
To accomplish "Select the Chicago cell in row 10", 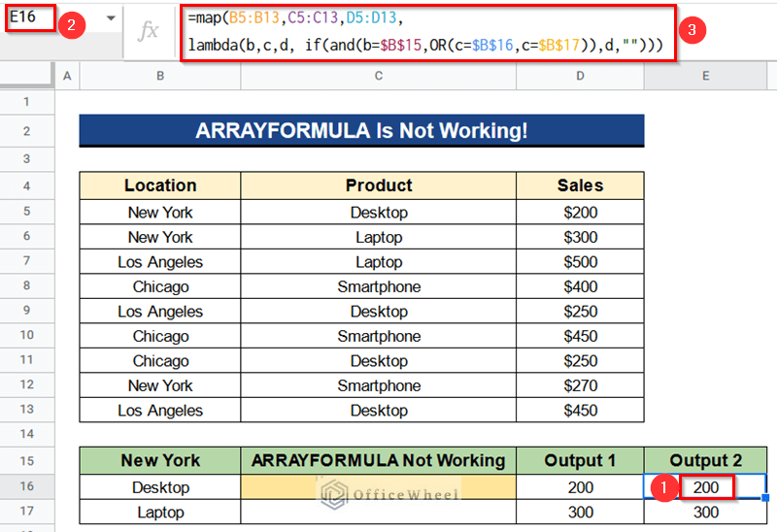I will tap(160, 336).
